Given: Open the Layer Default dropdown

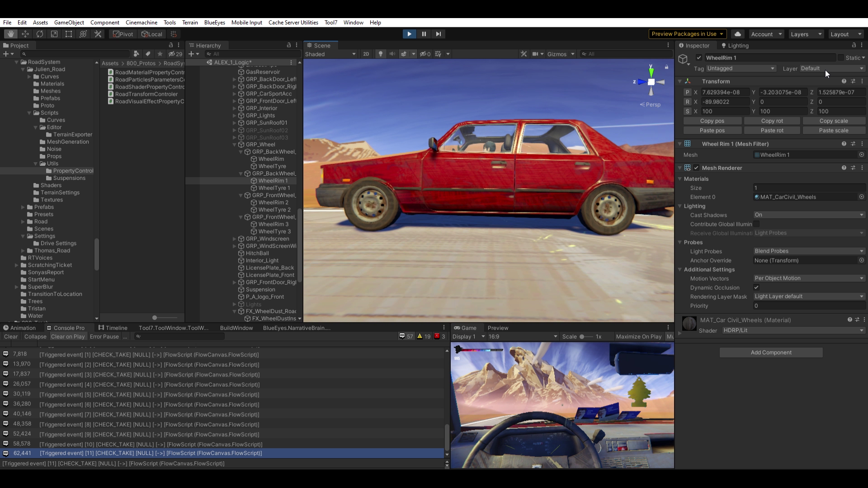Looking at the screenshot, I should pos(832,69).
